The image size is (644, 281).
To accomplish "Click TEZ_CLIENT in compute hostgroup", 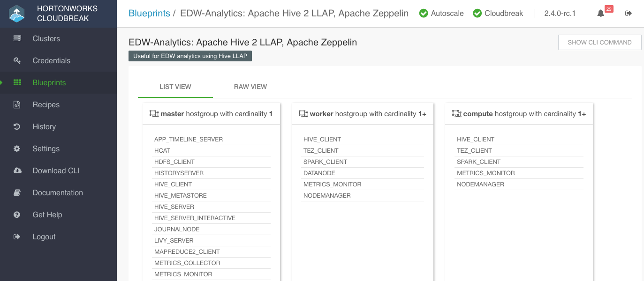I will point(474,150).
